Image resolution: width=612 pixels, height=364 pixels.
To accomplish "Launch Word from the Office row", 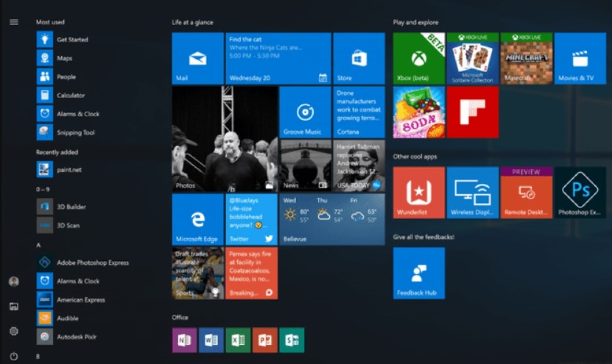I will point(211,340).
